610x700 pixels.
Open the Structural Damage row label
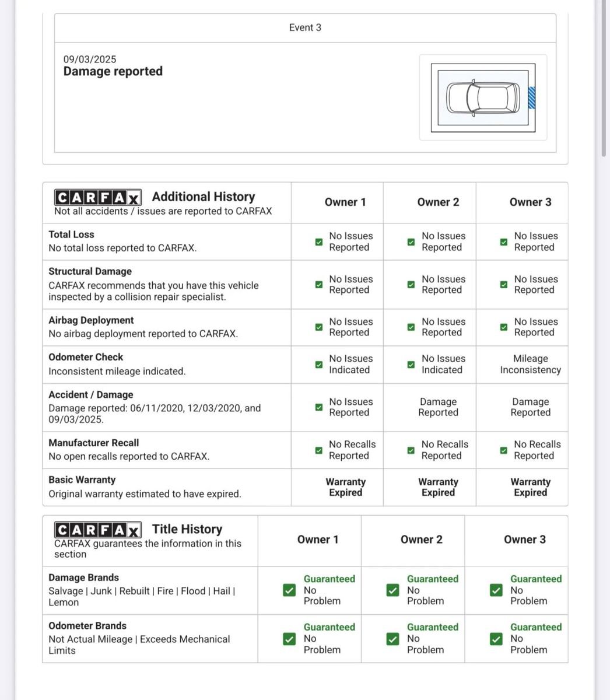coord(90,271)
